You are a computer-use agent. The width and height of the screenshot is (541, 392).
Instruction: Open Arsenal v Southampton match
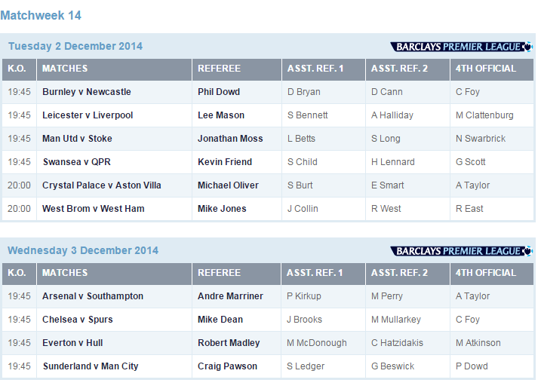(93, 296)
